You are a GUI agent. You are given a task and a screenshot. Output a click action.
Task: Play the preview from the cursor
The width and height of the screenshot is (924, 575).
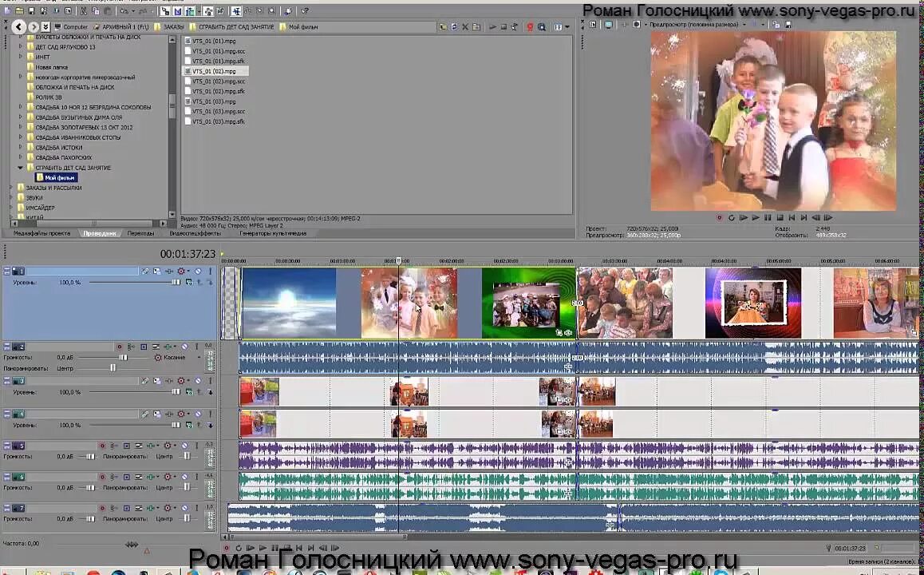pyautogui.click(x=756, y=217)
